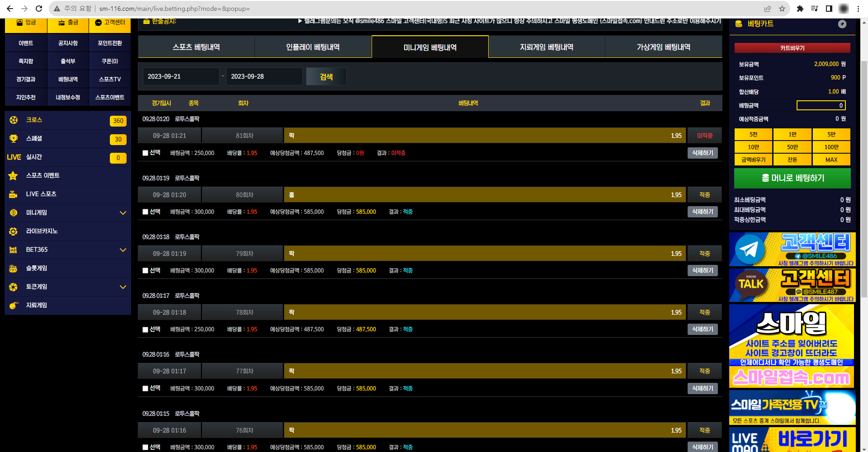Screen dimensions: 868x452
Task: Click 삭제하기 for the 80회차 bet
Action: tap(703, 212)
